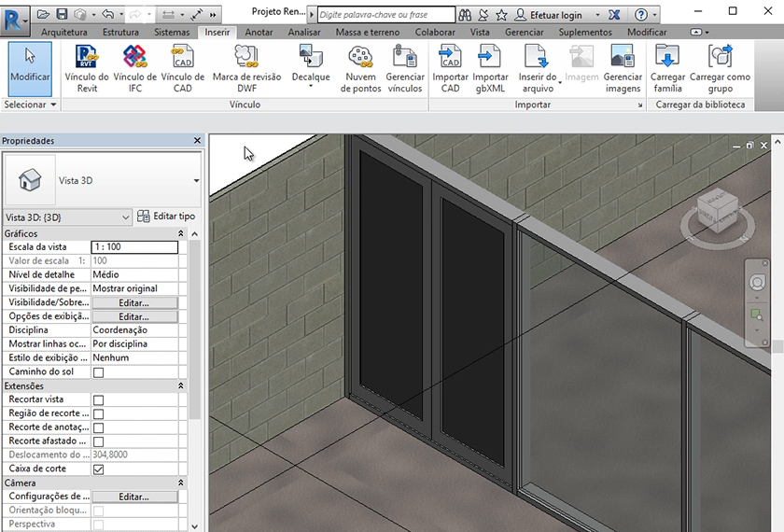This screenshot has width=784, height=532.
Task: Switch to the Arquitetura ribbon tab
Action: click(64, 32)
